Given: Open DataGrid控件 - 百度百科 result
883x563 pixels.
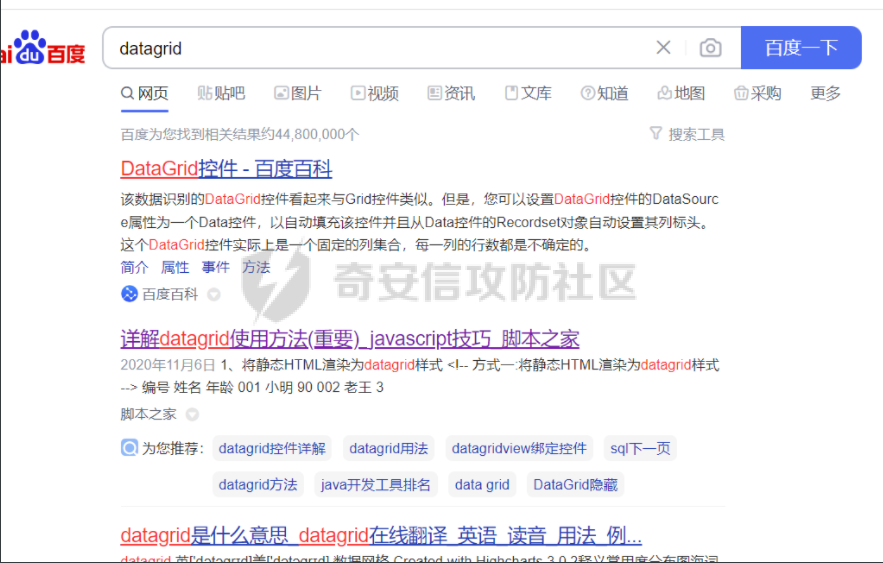Looking at the screenshot, I should coord(226,168).
